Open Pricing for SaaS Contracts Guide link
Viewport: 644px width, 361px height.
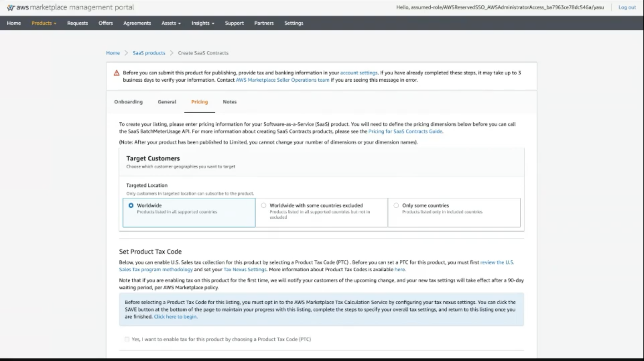(x=405, y=132)
